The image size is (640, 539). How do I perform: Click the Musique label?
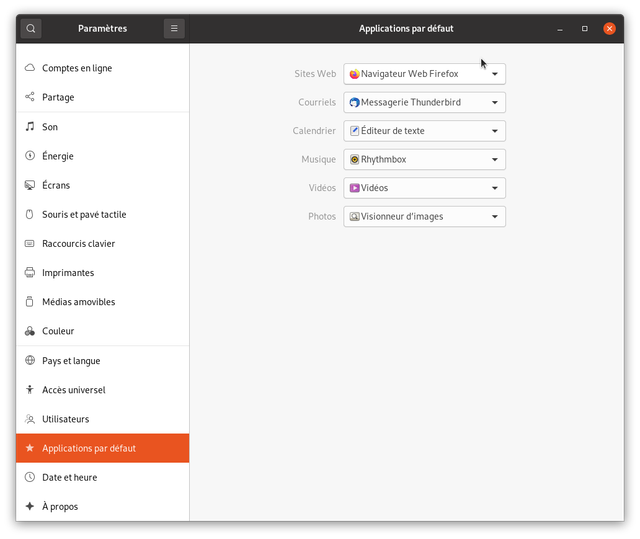click(x=318, y=160)
